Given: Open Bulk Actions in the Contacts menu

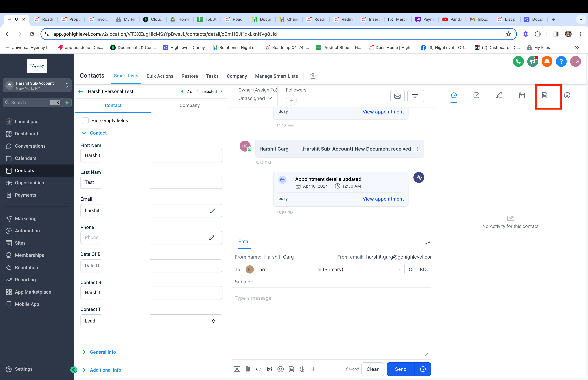Looking at the screenshot, I should (x=160, y=76).
